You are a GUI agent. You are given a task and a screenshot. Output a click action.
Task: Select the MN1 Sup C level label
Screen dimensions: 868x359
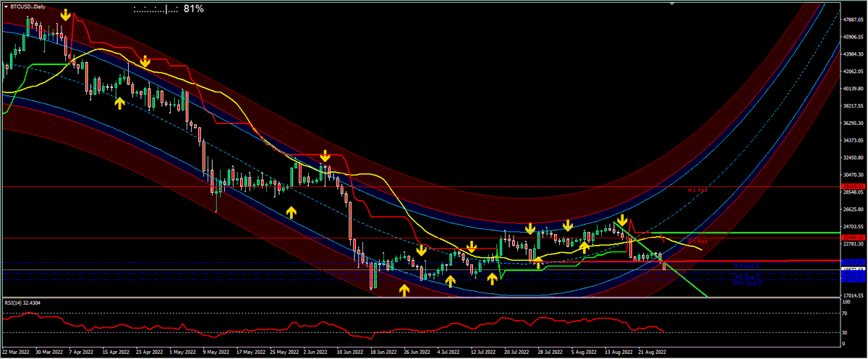748,282
